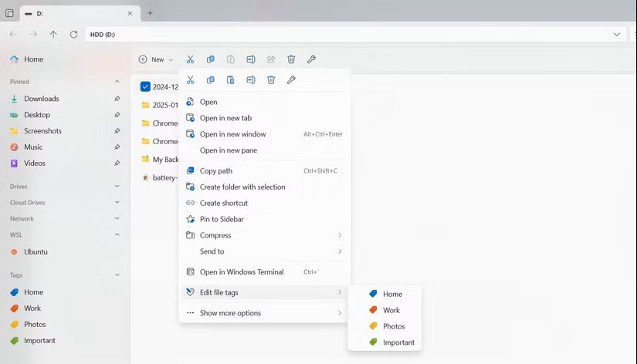The image size is (637, 364).
Task: Open Screenshots in the sidebar
Action: (x=65, y=130)
